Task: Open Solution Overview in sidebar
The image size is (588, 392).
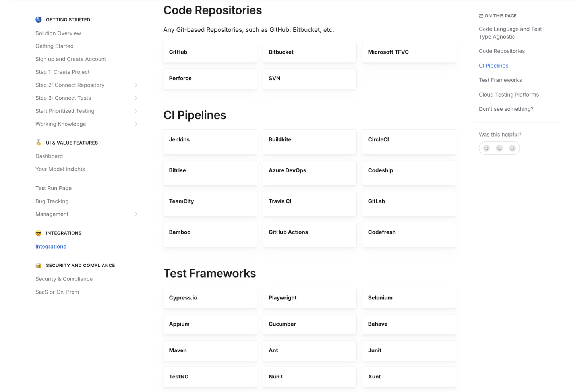Action: [x=58, y=33]
